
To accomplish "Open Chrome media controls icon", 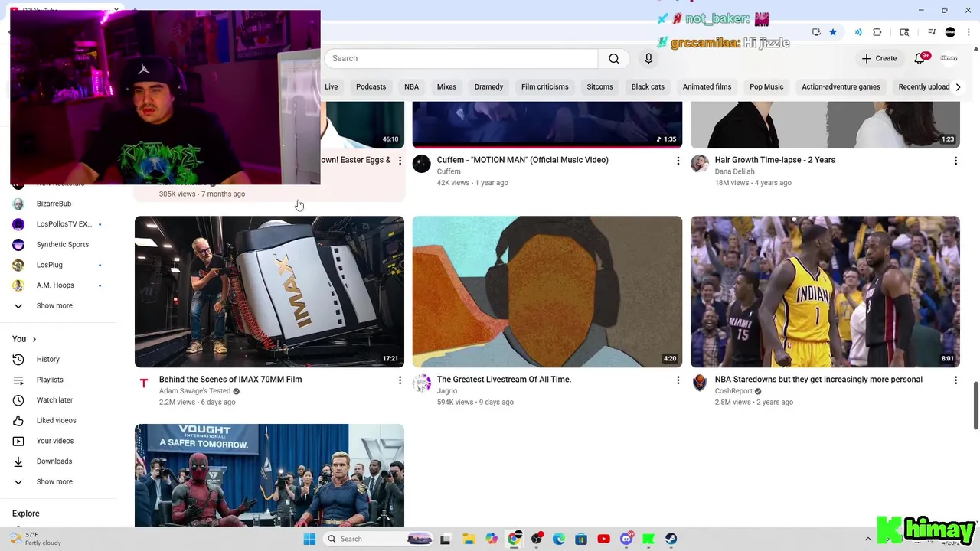I will 932,32.
